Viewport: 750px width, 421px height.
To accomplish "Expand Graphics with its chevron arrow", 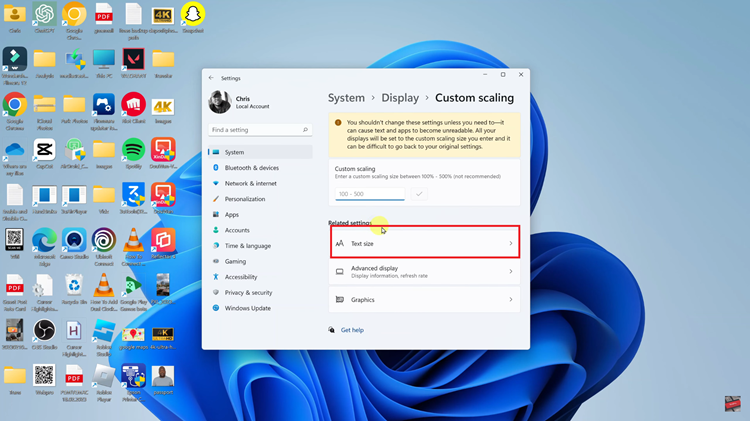I will click(x=511, y=299).
